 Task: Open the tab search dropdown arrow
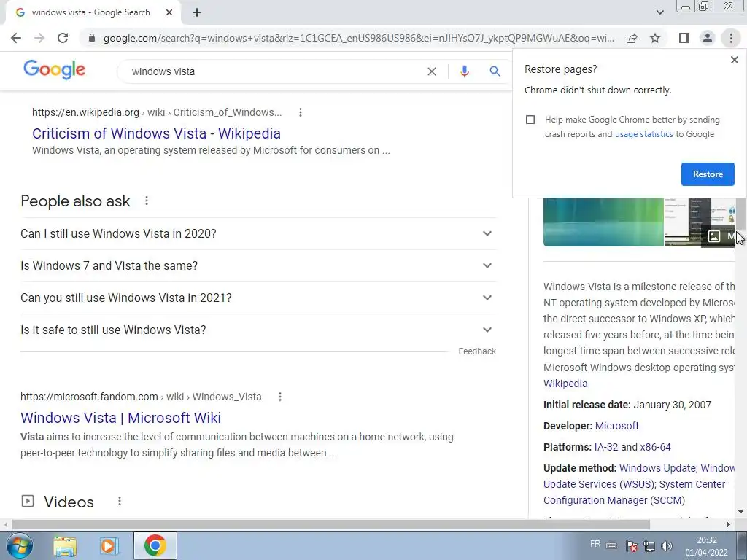pos(659,12)
